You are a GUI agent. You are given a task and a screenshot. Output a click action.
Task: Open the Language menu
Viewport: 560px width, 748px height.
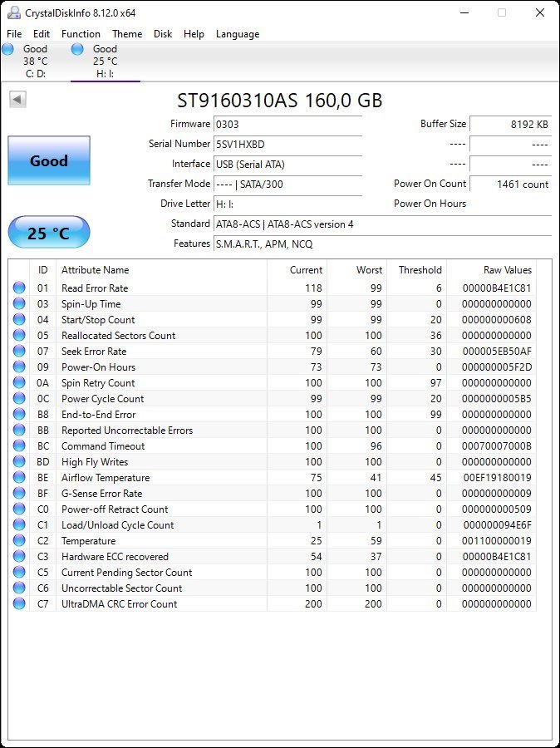pyautogui.click(x=238, y=34)
